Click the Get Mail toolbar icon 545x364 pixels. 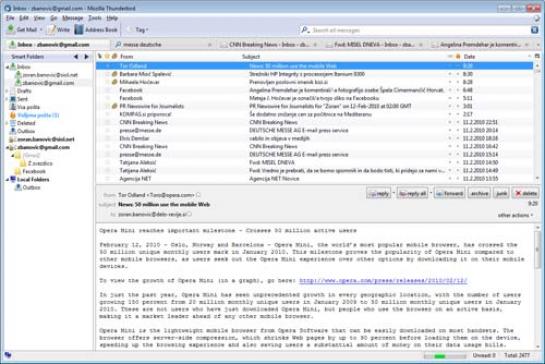tap(11, 30)
